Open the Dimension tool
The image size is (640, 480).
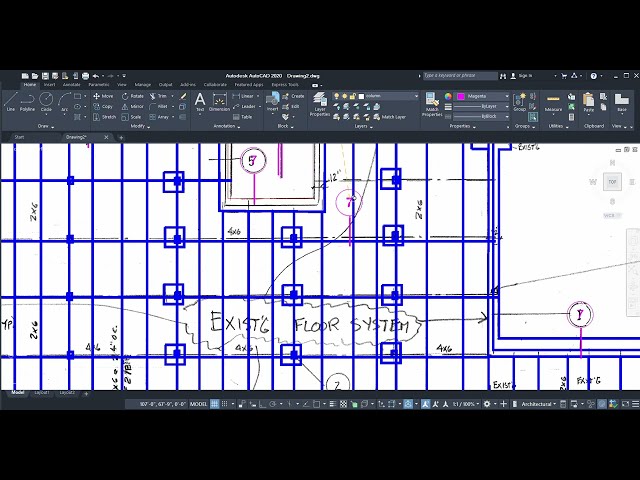[220, 102]
